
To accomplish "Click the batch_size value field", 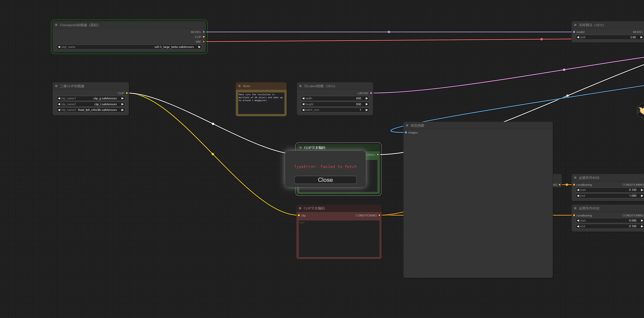I will 335,110.
